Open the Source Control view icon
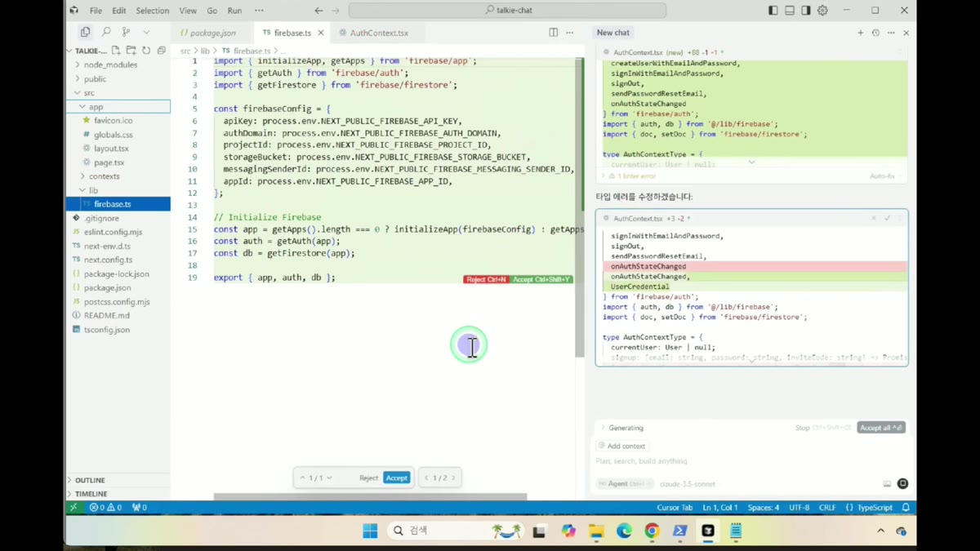 click(x=126, y=32)
